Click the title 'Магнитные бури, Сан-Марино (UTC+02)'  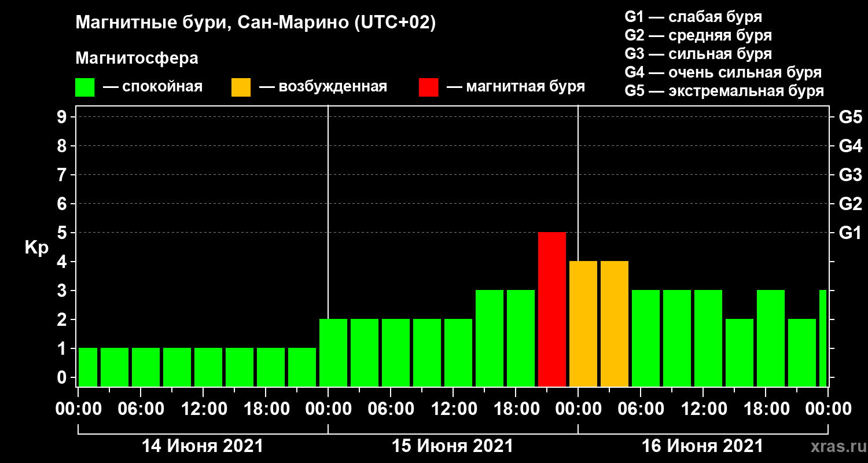[255, 24]
